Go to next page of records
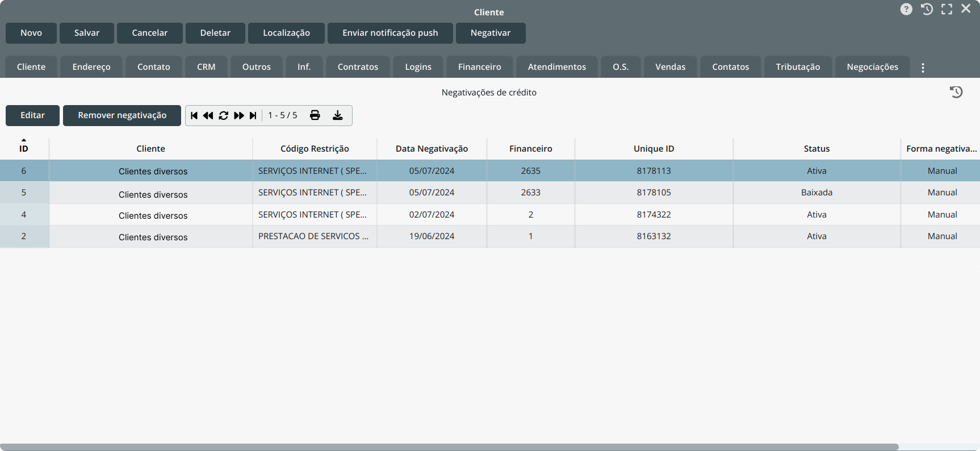 coord(239,115)
